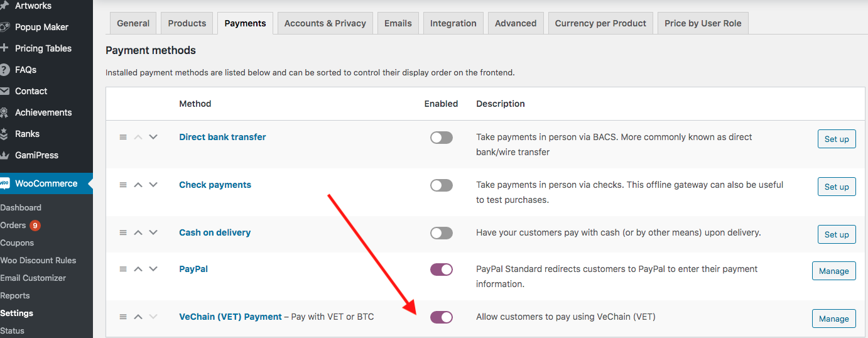The image size is (868, 338).
Task: Click the Popup Maker sidebar icon
Action: (x=4, y=27)
